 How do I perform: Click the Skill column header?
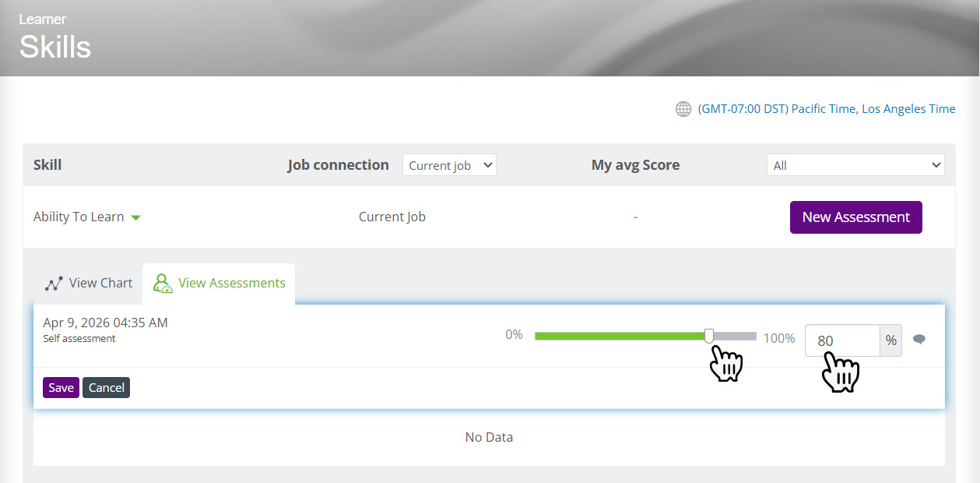coord(47,165)
